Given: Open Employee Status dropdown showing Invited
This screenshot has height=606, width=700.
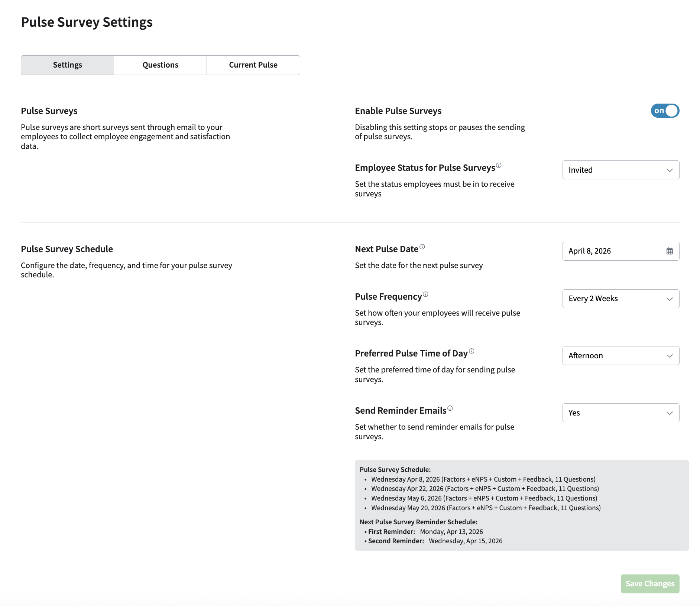Looking at the screenshot, I should click(620, 170).
